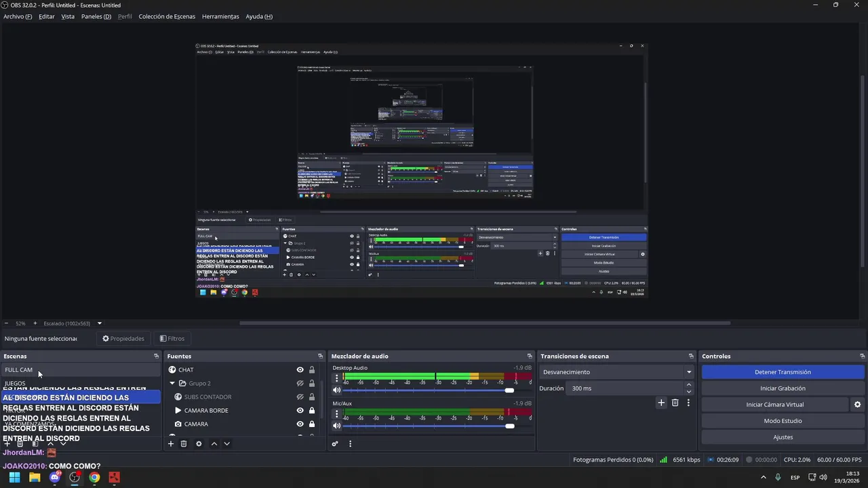Image resolution: width=868 pixels, height=488 pixels.
Task: Click Iniciar Cámara Virtual button
Action: (775, 405)
